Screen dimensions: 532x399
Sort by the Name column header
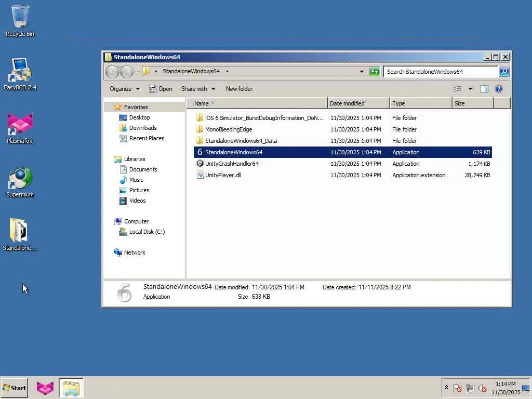[x=257, y=103]
